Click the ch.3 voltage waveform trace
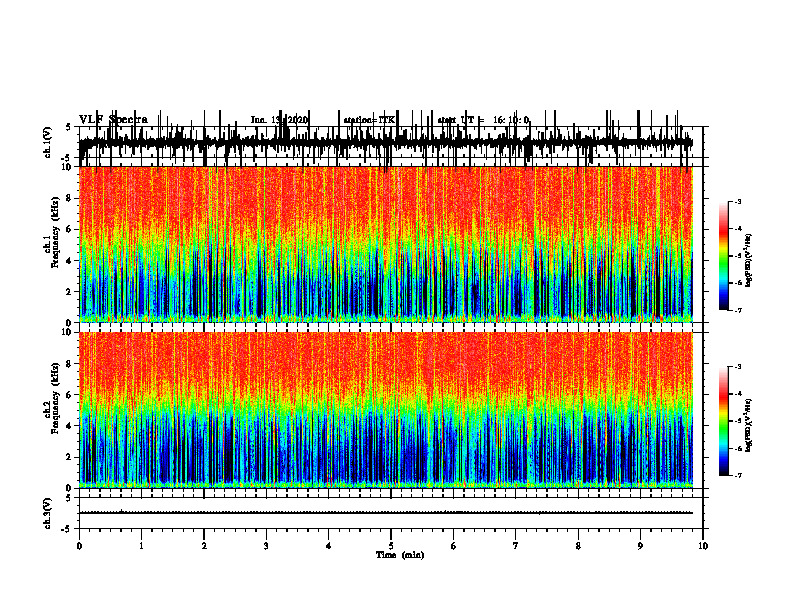792x612 pixels. 386,513
